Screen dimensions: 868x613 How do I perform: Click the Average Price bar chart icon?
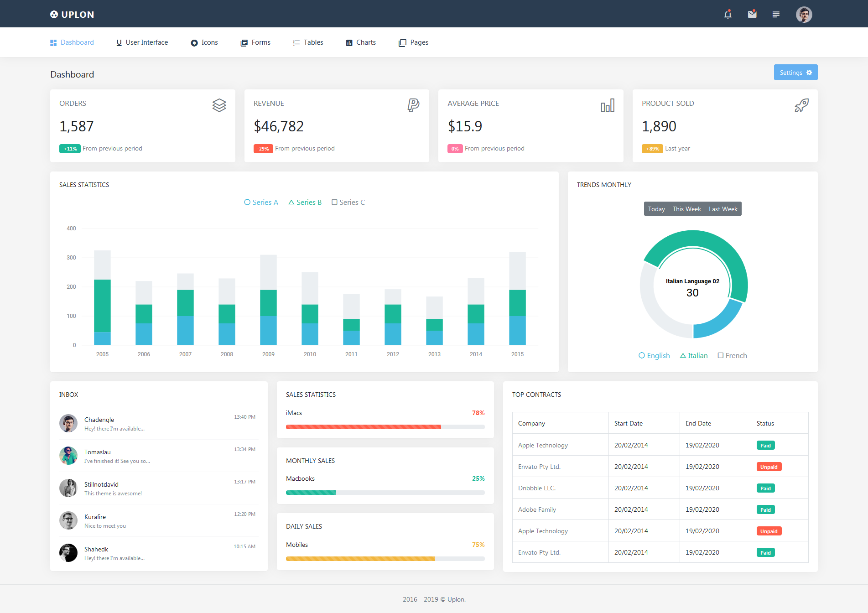(608, 105)
